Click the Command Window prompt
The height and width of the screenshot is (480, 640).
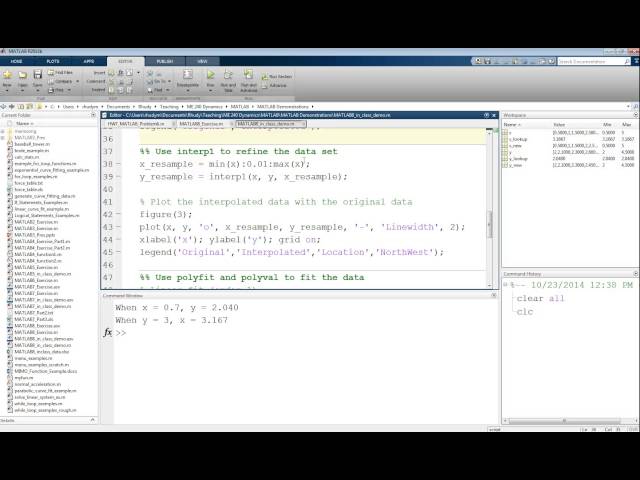[121, 333]
